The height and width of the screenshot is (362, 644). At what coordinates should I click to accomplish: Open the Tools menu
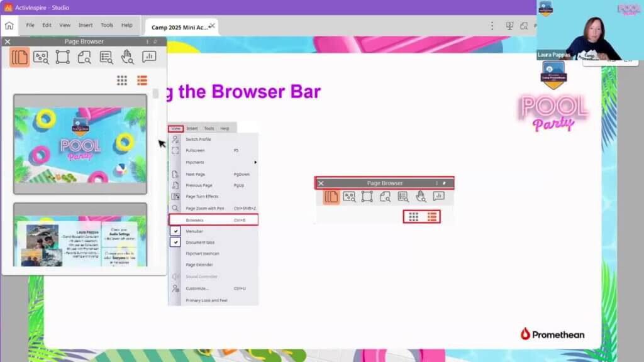click(x=107, y=25)
